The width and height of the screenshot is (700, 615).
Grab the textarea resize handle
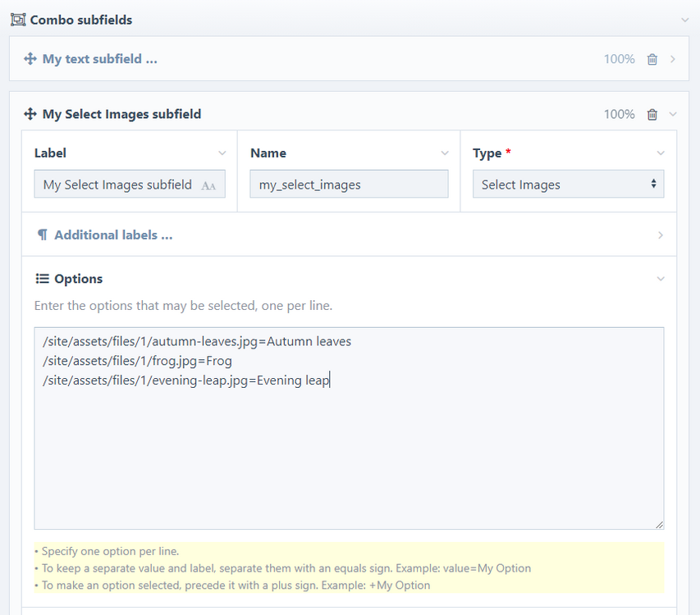(x=659, y=524)
